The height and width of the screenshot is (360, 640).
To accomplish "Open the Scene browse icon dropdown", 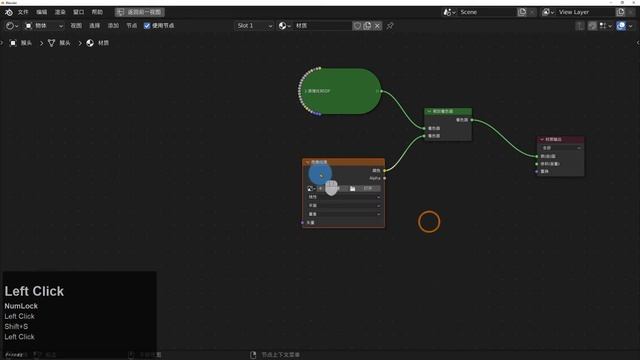I will click(449, 12).
